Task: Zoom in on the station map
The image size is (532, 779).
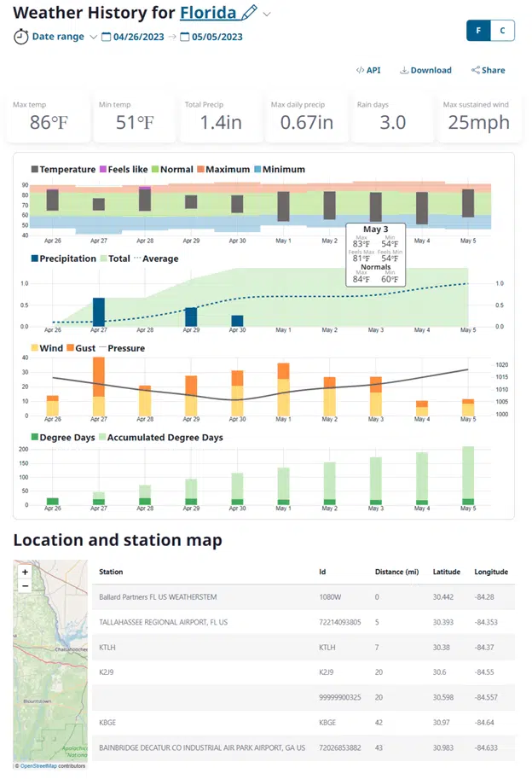Action: pos(26,573)
